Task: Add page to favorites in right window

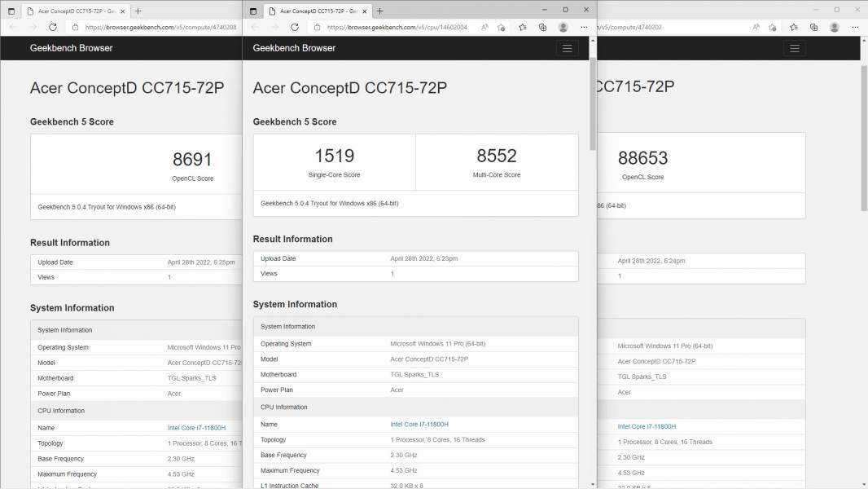Action: pos(773,27)
